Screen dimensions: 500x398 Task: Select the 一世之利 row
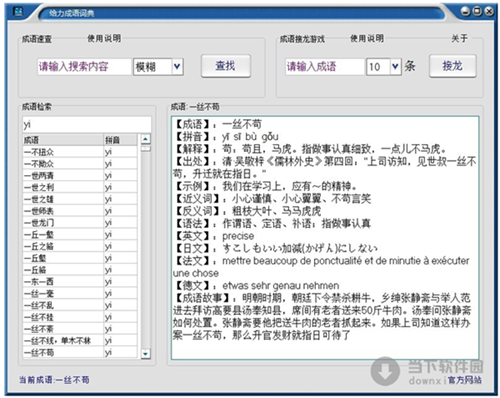(x=80, y=187)
